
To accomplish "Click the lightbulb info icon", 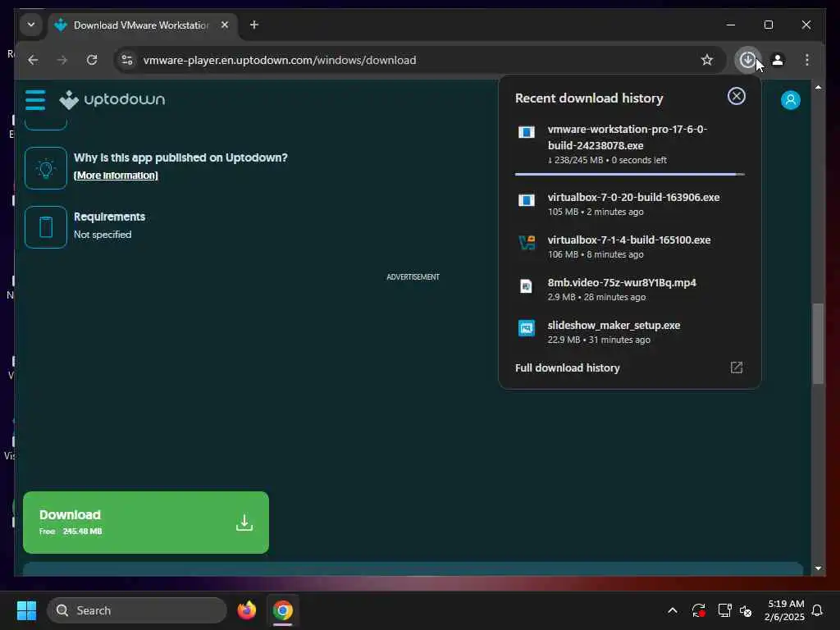I will pyautogui.click(x=46, y=168).
